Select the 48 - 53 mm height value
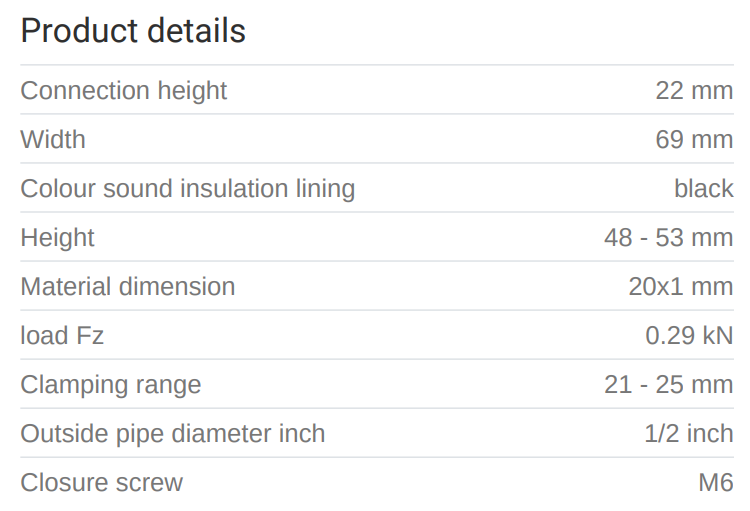Screen dimensions: 750x511 (x=668, y=237)
